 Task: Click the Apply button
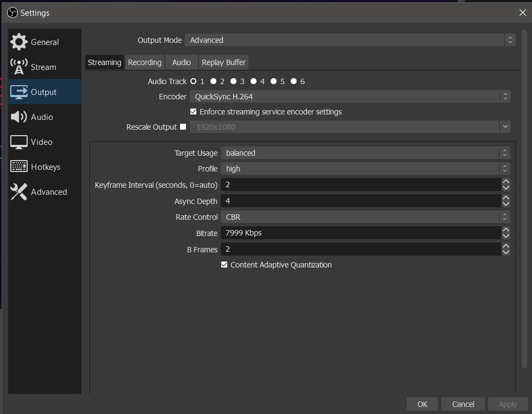[x=508, y=404]
